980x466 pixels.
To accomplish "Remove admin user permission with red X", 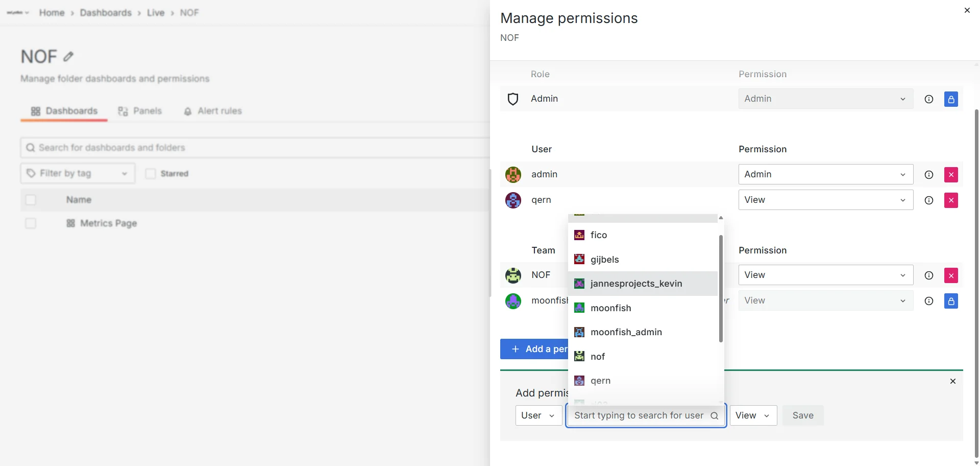I will [x=950, y=175].
